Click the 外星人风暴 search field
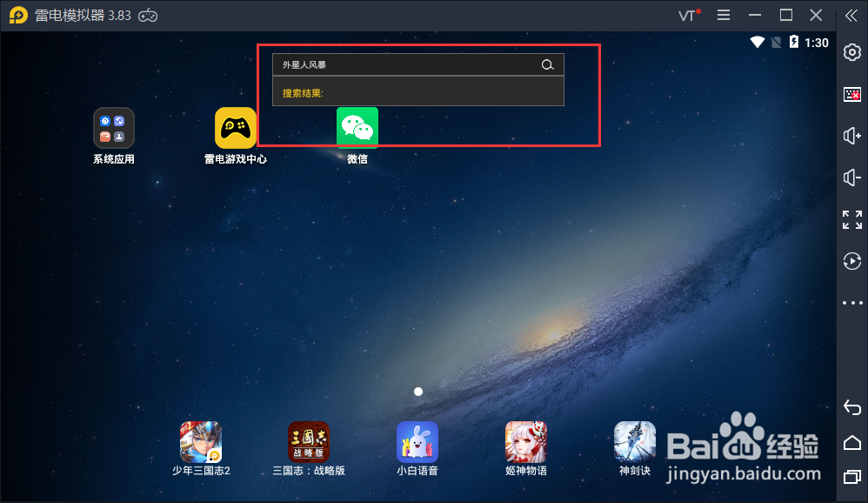This screenshot has width=868, height=503. point(418,64)
